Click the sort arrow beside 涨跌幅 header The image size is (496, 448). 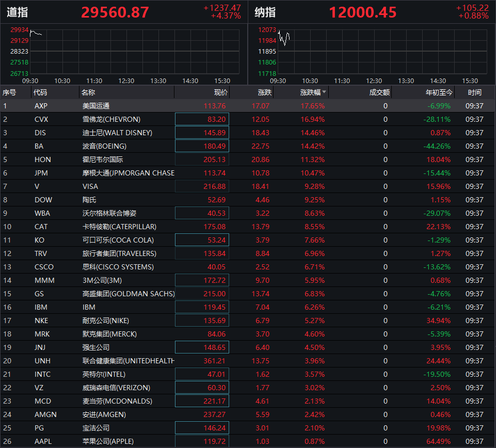[x=324, y=92]
